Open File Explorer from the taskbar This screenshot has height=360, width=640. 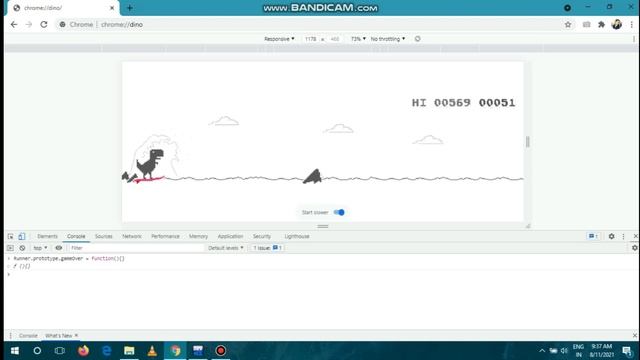[129, 351]
